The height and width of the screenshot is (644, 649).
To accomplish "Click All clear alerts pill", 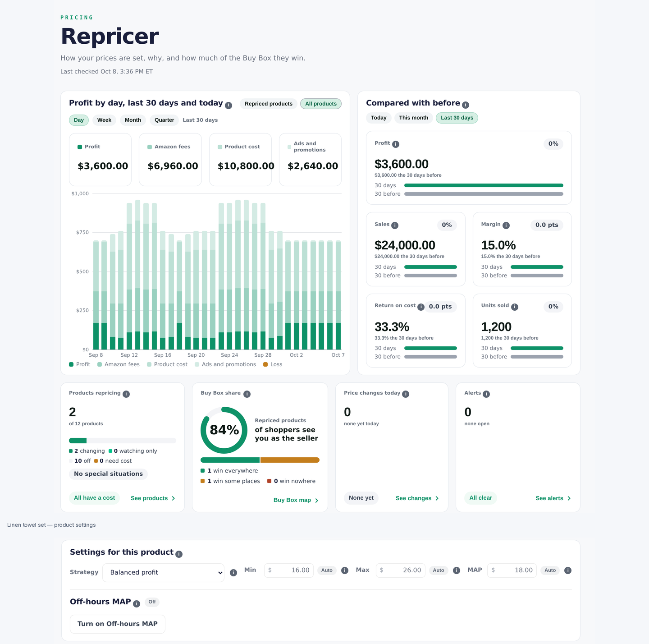I will tap(480, 498).
